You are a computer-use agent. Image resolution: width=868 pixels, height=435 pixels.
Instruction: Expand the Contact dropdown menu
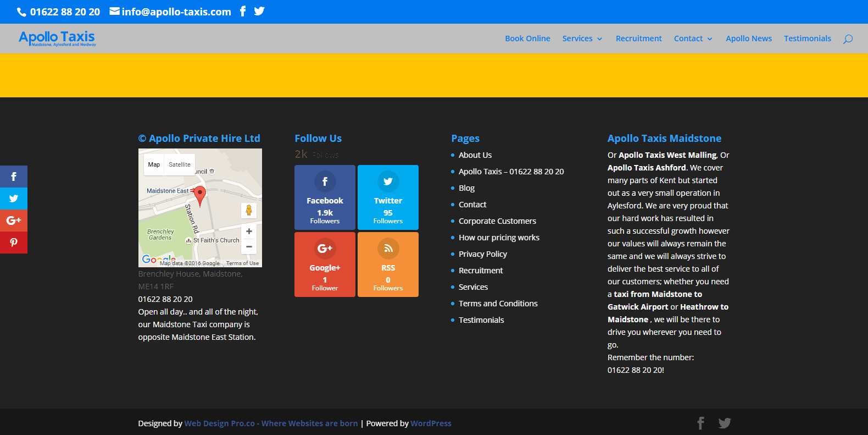[693, 38]
